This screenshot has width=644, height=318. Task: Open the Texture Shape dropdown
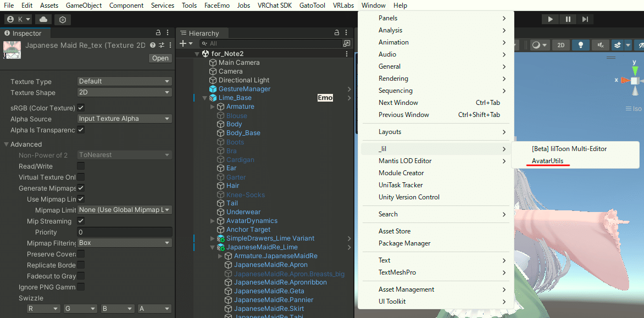(x=124, y=92)
